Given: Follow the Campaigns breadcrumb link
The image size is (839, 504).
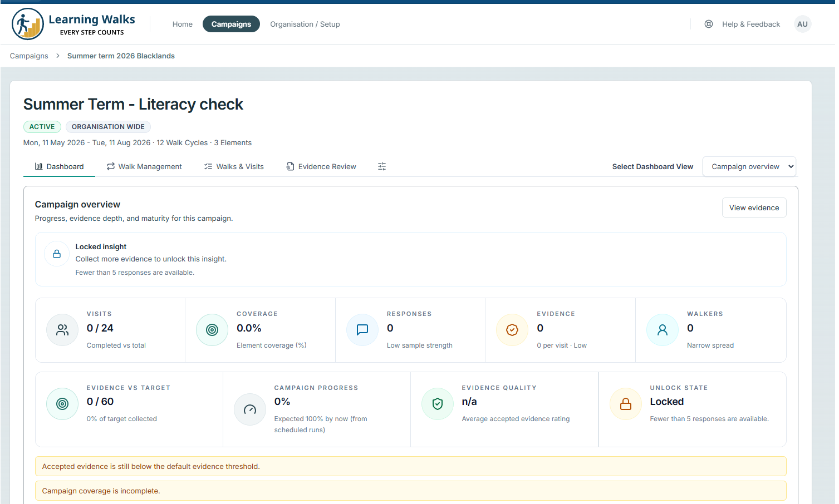Looking at the screenshot, I should coord(29,56).
